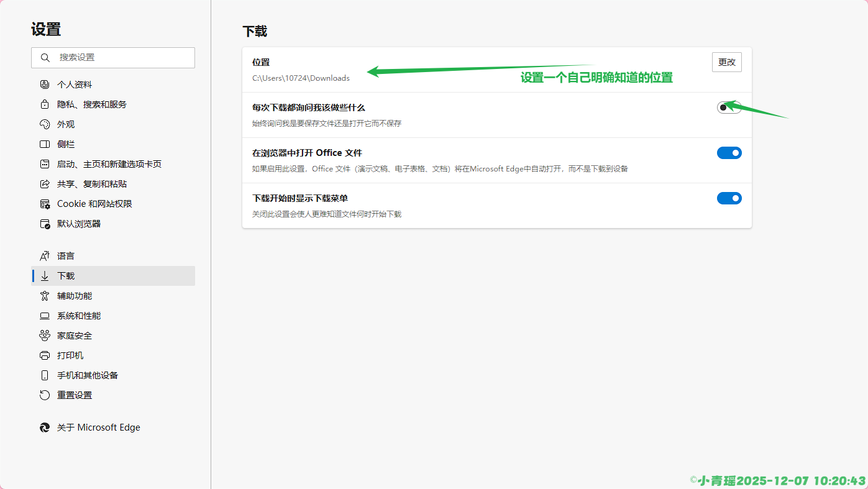Screen dimensions: 868x489
Task: Open 启动、主页和新建选项卡页 settings
Action: point(113,164)
